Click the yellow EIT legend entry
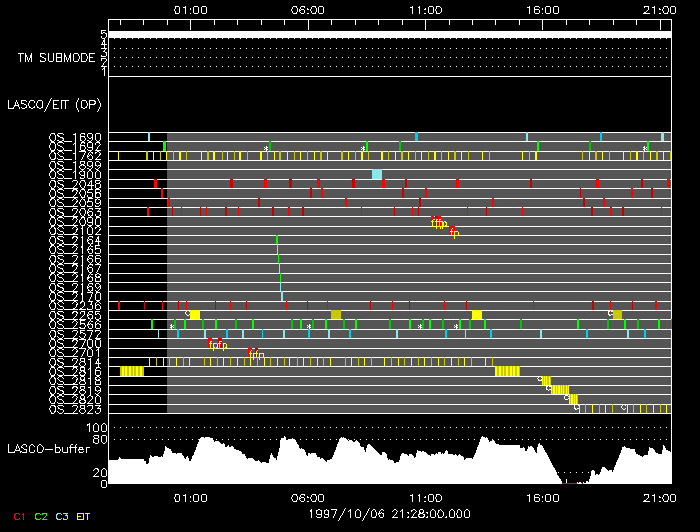Image resolution: width=700 pixels, height=532 pixels. [x=83, y=516]
